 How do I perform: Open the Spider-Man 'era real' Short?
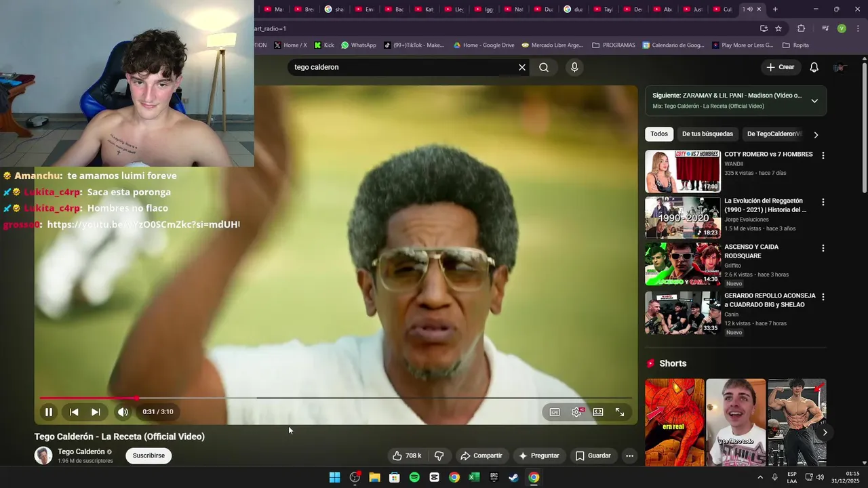pos(675,422)
